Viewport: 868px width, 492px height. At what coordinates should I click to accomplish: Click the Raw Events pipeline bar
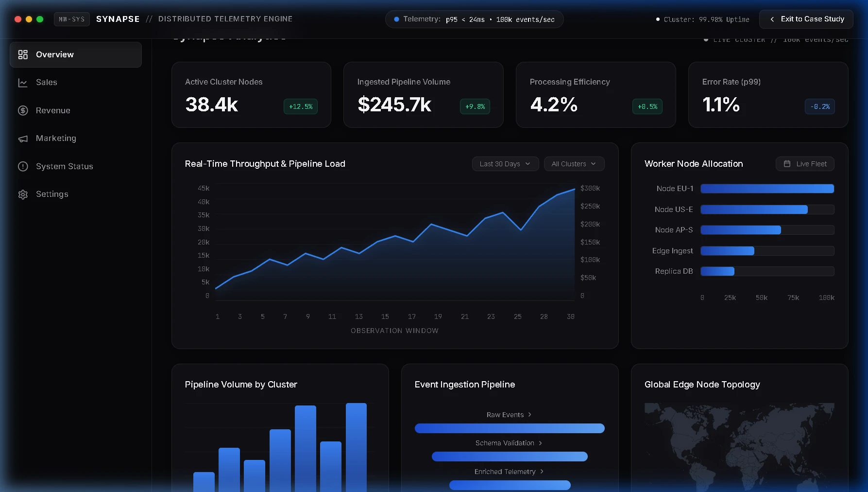[x=510, y=428]
